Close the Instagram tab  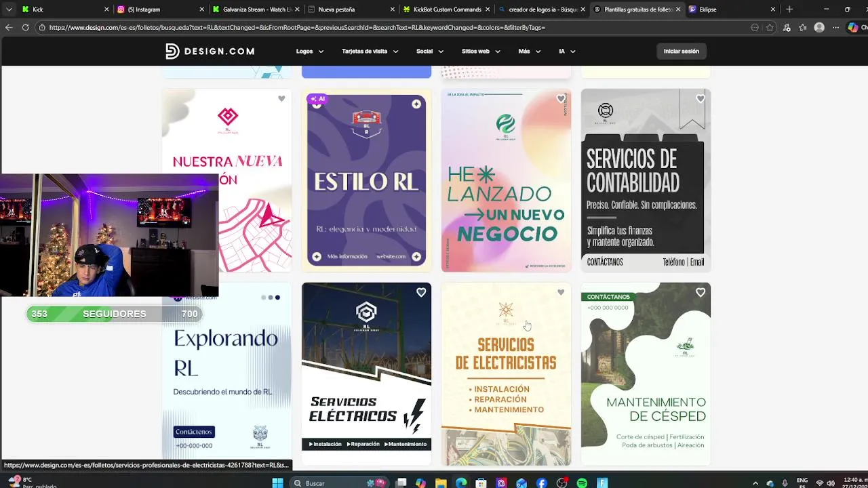point(202,9)
